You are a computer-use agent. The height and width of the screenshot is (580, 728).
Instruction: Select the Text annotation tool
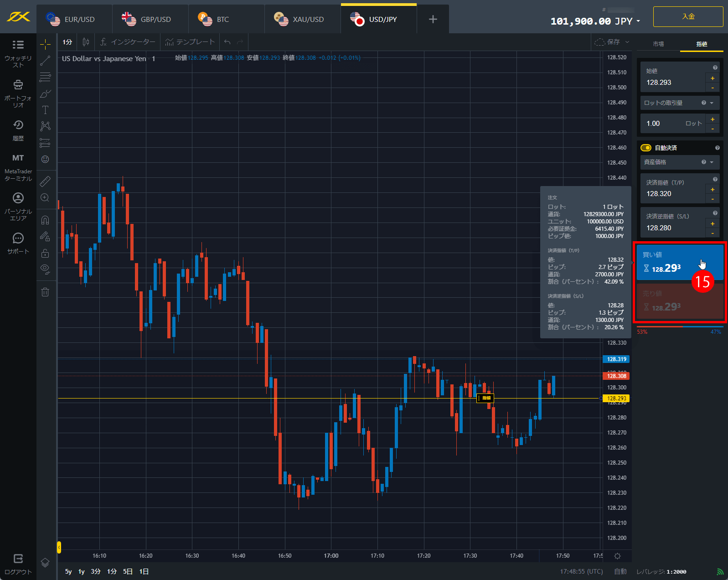45,110
